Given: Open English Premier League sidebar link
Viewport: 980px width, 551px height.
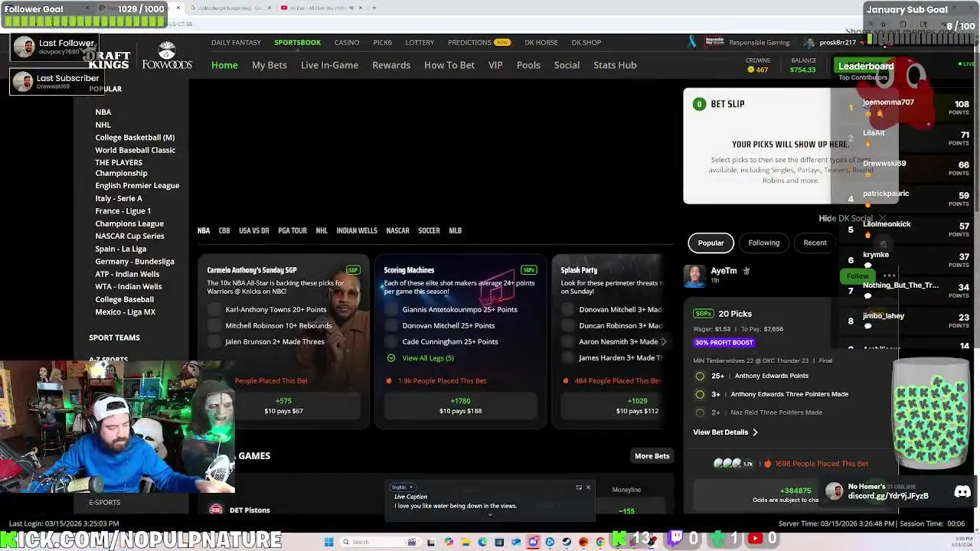Looking at the screenshot, I should (x=137, y=185).
